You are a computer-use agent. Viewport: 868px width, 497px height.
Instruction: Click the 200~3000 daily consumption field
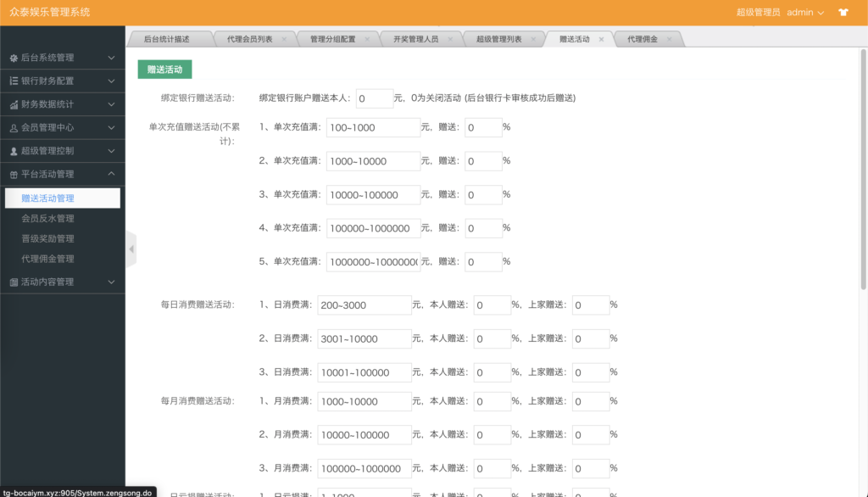point(364,305)
